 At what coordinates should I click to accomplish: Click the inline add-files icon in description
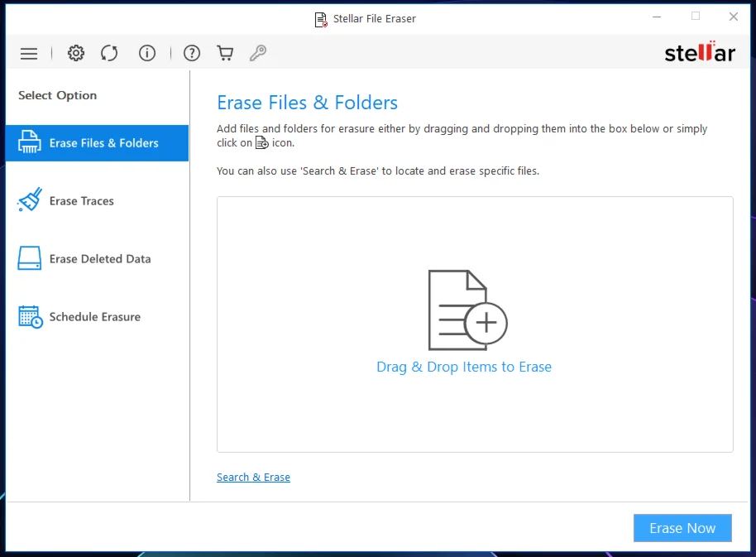261,143
